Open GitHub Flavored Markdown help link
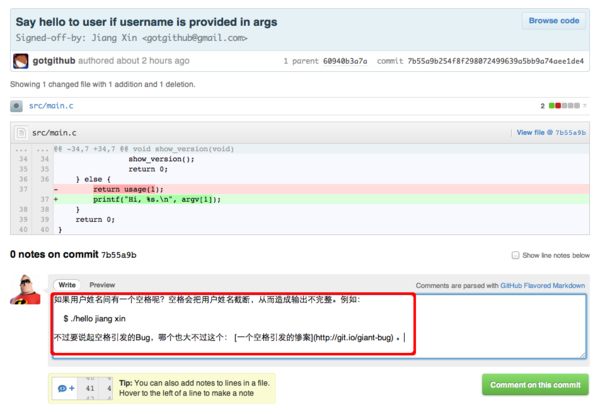Viewport: 600px width, 414px height. [542, 285]
